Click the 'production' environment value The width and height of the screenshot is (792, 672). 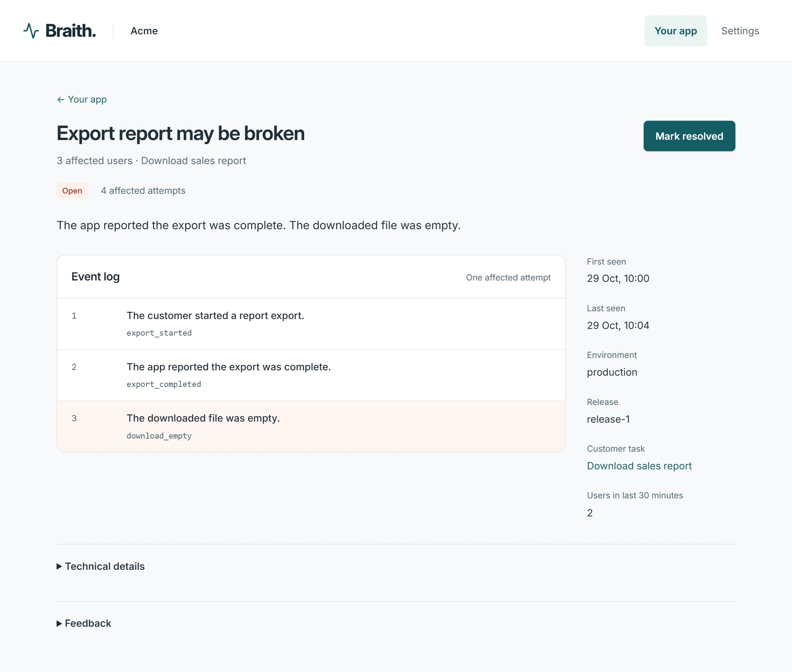tap(612, 372)
